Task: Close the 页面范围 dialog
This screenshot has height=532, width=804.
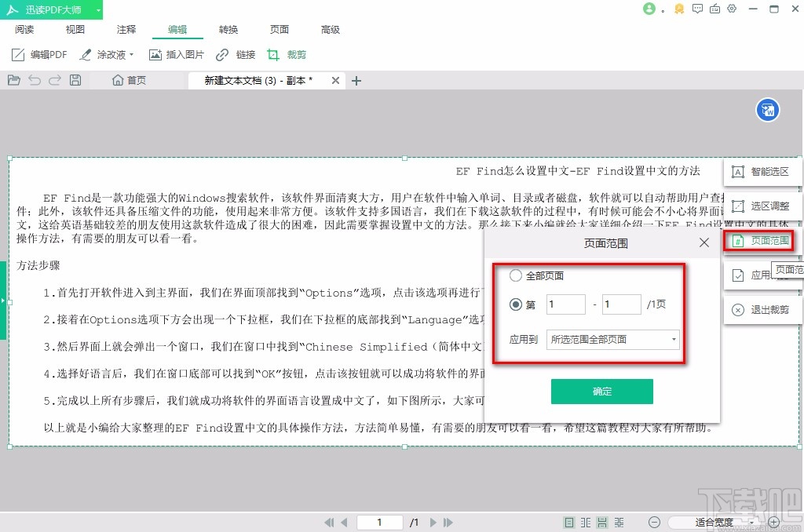Action: pos(704,242)
